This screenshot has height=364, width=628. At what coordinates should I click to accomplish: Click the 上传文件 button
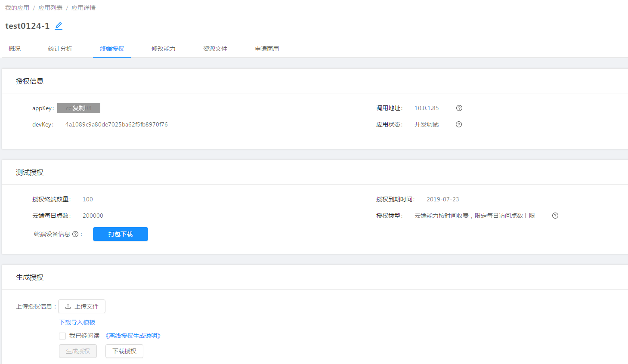tap(82, 306)
